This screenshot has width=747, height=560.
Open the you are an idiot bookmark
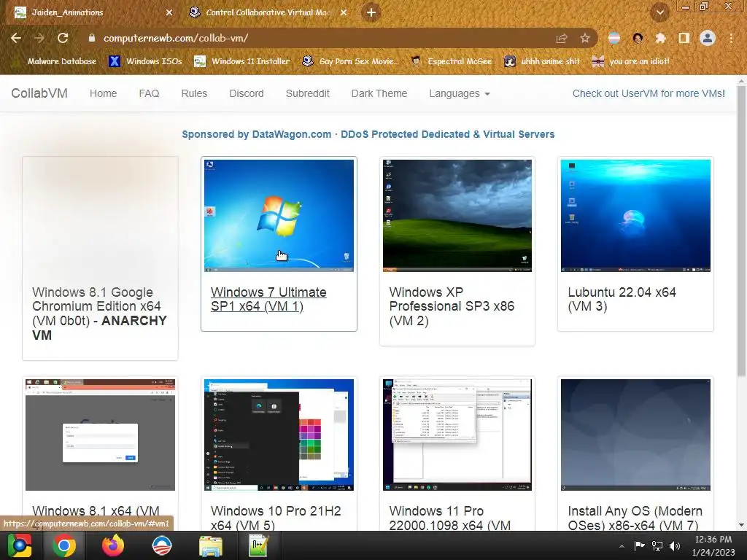pos(631,61)
